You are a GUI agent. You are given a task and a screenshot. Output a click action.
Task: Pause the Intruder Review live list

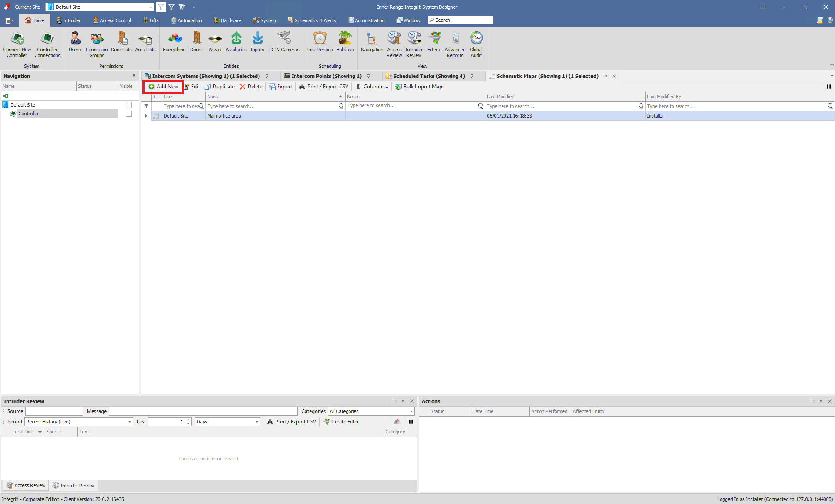pos(411,422)
